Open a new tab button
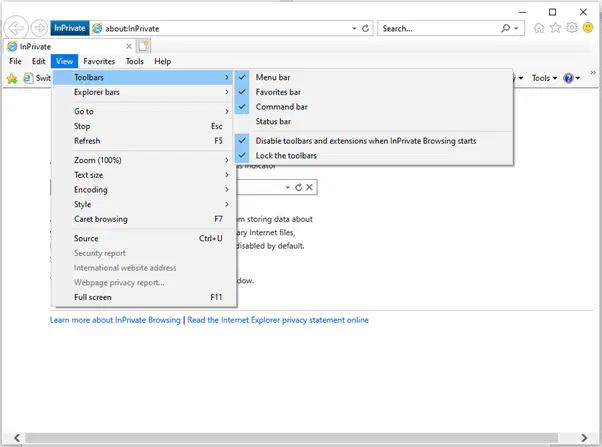Screen dimensions: 602x447 (x=143, y=46)
